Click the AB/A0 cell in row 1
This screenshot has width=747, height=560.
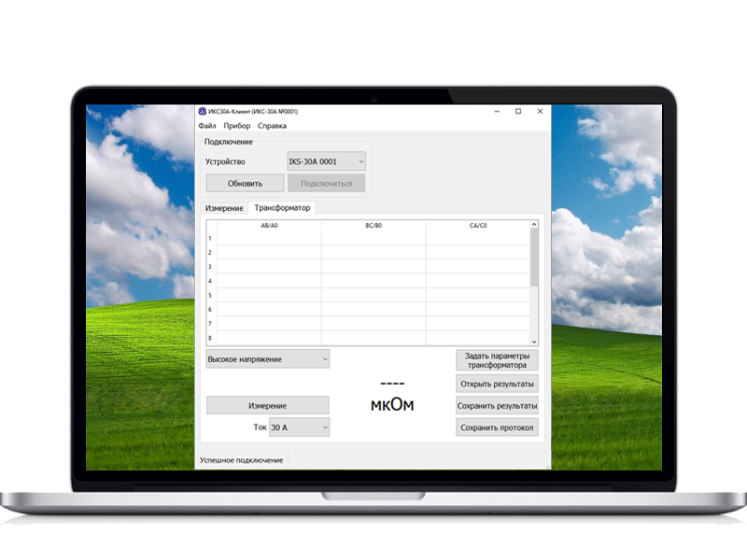[269, 238]
